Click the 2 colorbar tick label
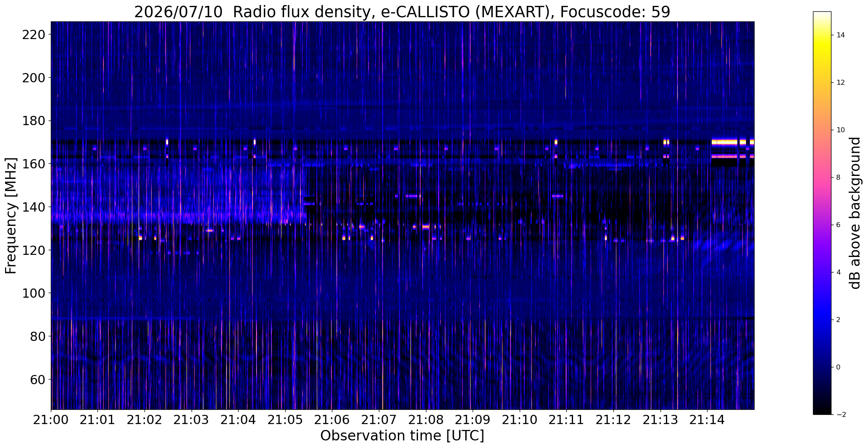 point(839,320)
